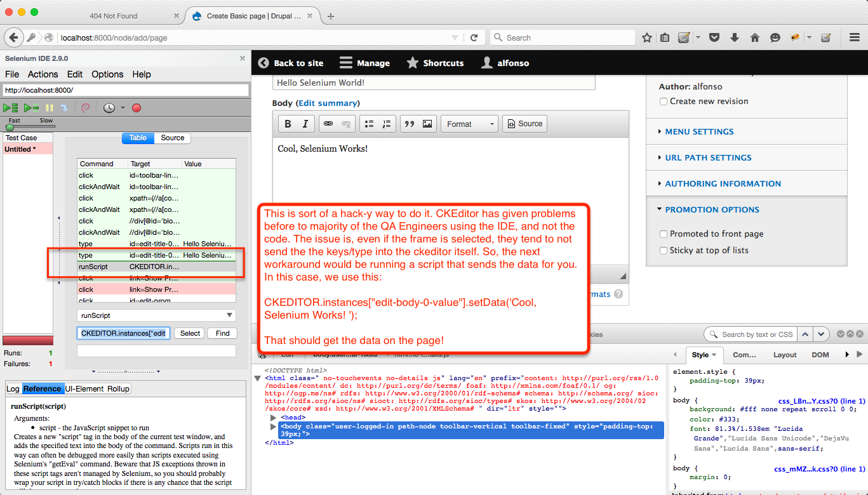Open the Hello chat smiley icon
868x495 pixels.
click(x=775, y=37)
